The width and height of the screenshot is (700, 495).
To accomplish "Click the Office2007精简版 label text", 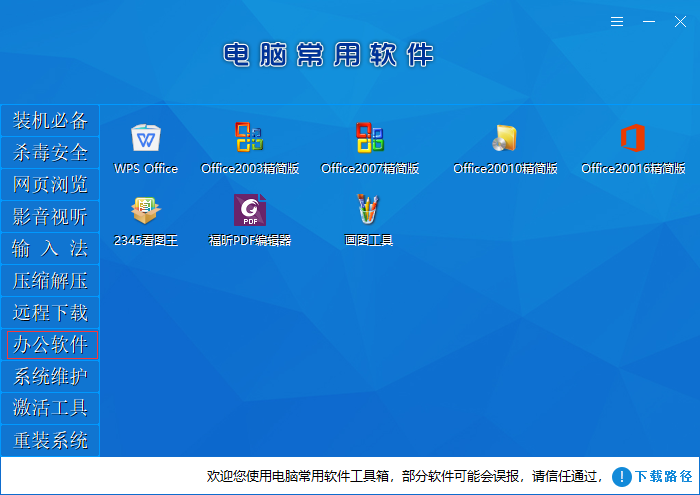I will pyautogui.click(x=370, y=168).
